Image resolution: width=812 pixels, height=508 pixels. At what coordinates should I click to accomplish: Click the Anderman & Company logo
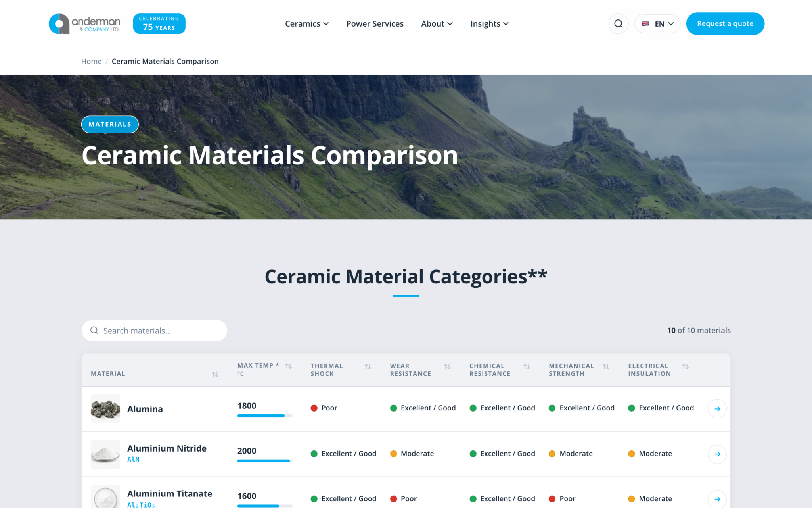pyautogui.click(x=84, y=24)
